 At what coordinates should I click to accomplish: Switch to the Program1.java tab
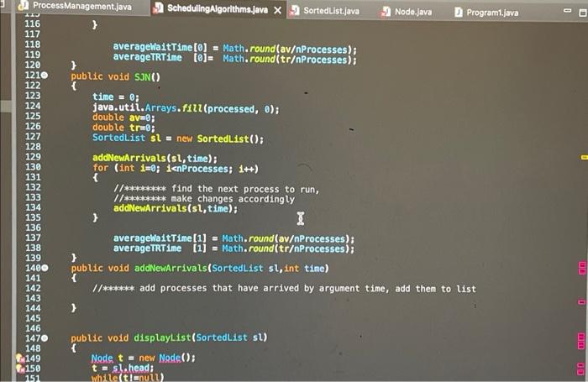tap(492, 13)
